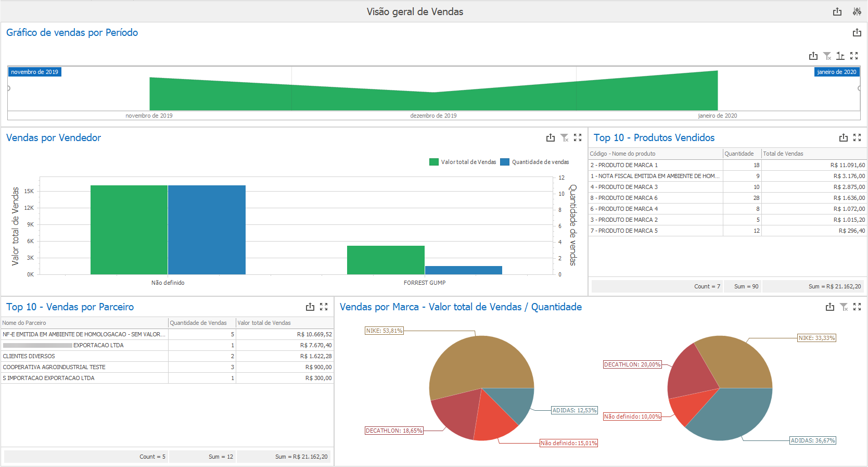This screenshot has height=467, width=868.
Task: Maximize Top 10 Vendas por Parceiro panel
Action: click(324, 307)
